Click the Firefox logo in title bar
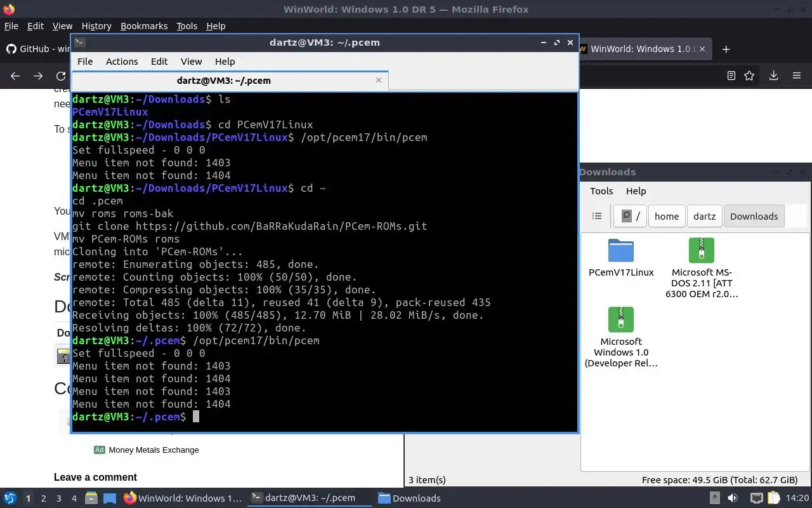 click(x=9, y=9)
